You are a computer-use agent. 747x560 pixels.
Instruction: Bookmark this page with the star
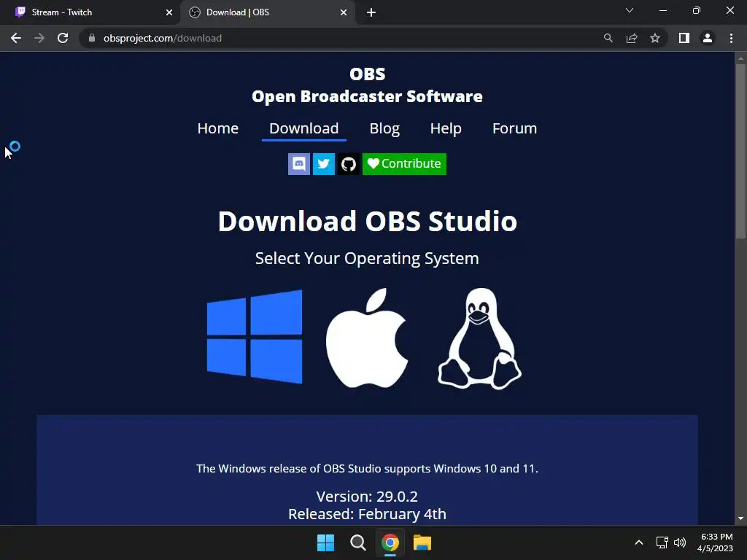(655, 38)
